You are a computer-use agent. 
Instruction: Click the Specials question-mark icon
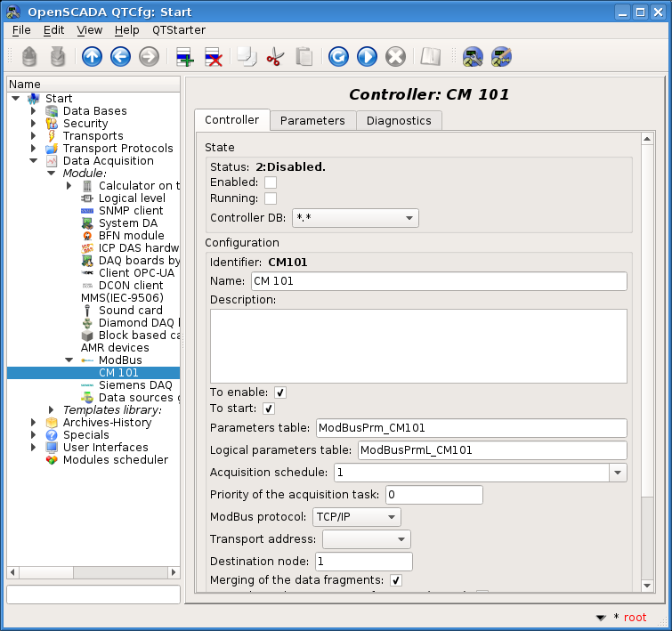pyautogui.click(x=52, y=435)
